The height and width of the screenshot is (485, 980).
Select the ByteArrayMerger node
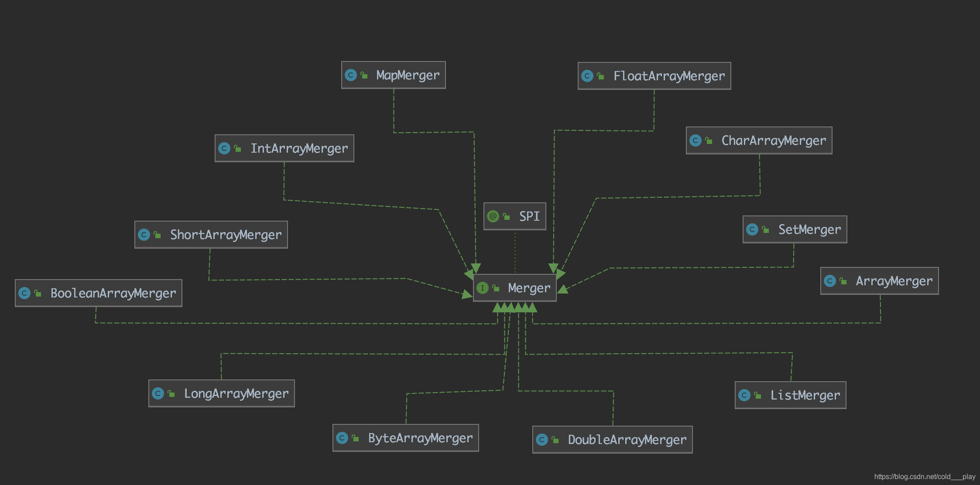420,438
